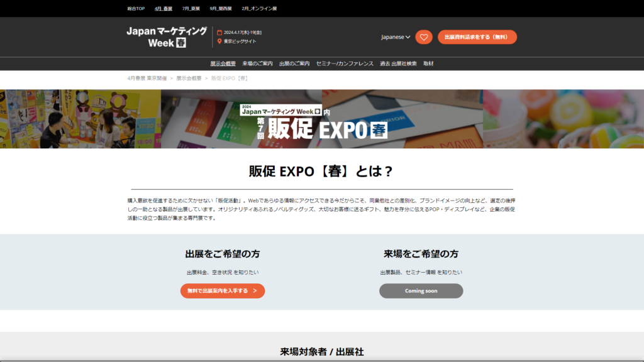Select 2月_オンライン展 in top bar
The width and height of the screenshot is (644, 362).
click(x=259, y=9)
